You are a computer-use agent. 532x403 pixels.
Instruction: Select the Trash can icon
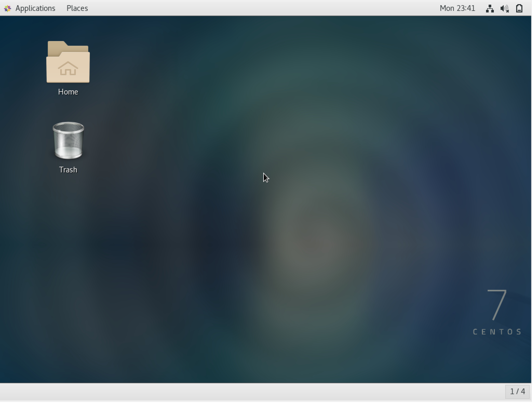68,140
